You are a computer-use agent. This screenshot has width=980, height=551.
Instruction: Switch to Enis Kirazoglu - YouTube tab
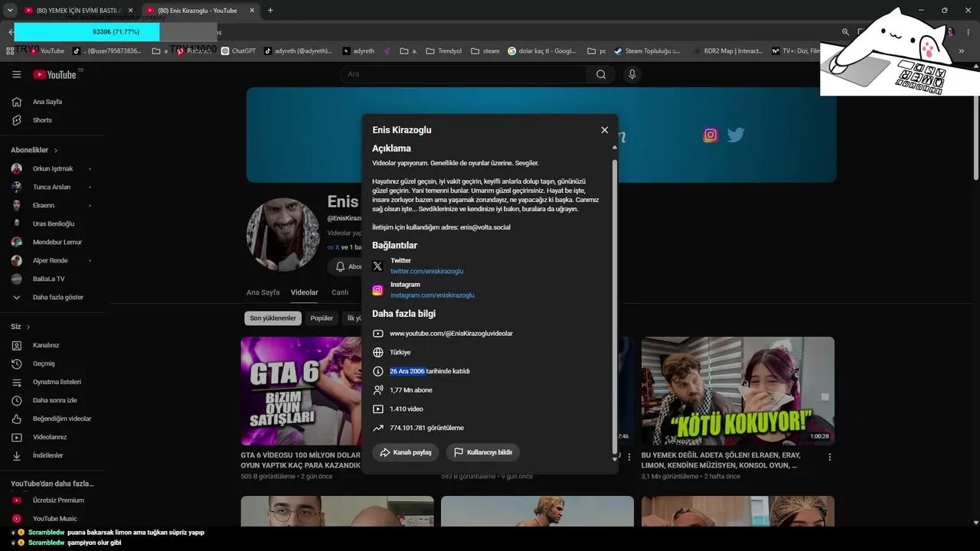click(200, 11)
